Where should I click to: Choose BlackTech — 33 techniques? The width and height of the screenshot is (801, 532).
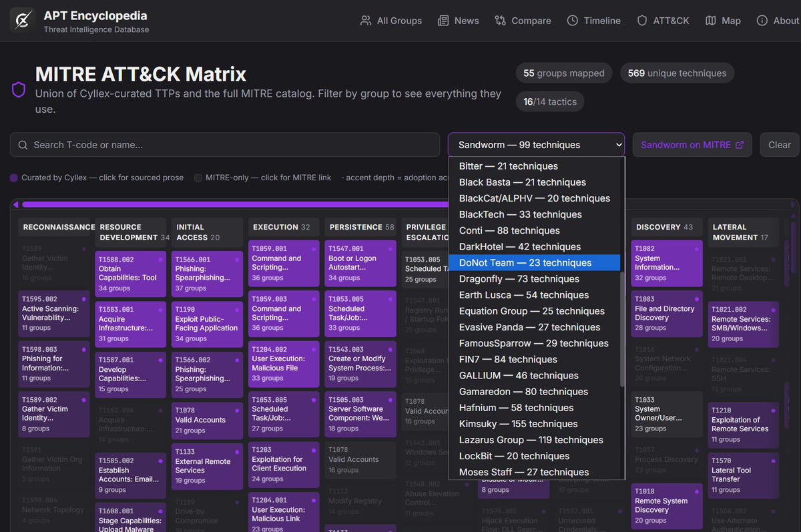(x=535, y=214)
